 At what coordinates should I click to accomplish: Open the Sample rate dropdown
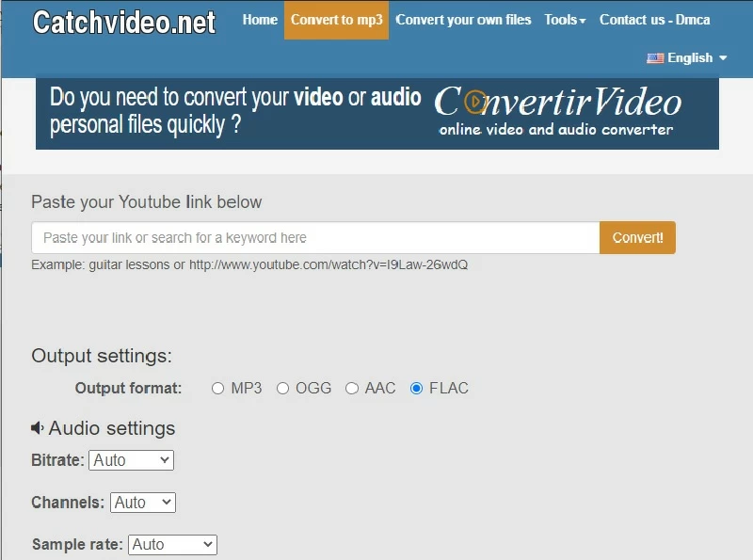pos(172,545)
